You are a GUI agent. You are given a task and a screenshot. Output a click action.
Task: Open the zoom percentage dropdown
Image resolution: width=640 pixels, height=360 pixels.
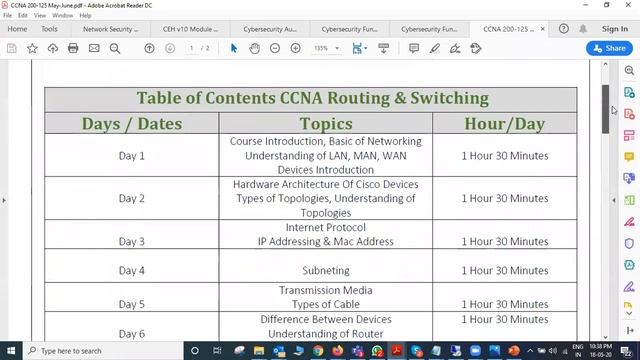coord(337,48)
